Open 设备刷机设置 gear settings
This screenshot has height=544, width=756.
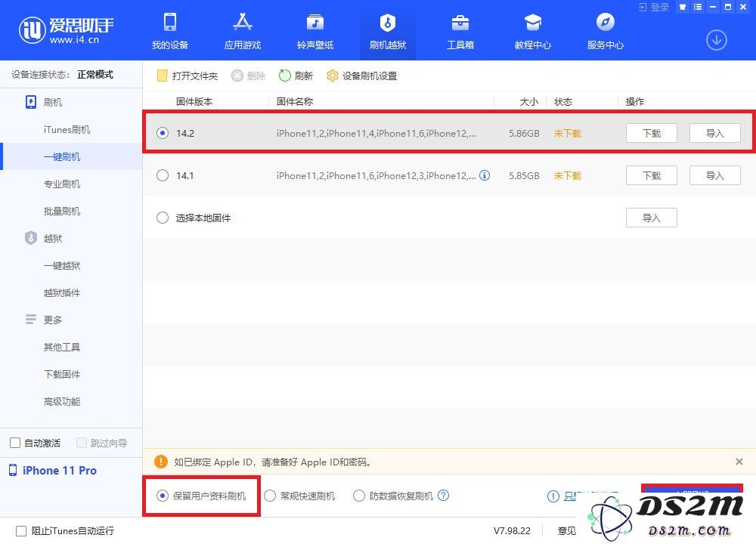[361, 76]
